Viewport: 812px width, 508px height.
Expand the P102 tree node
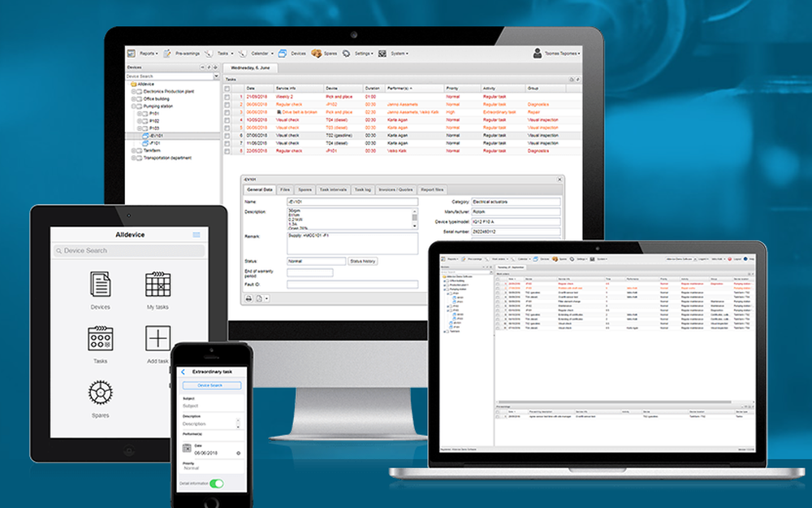[140, 121]
